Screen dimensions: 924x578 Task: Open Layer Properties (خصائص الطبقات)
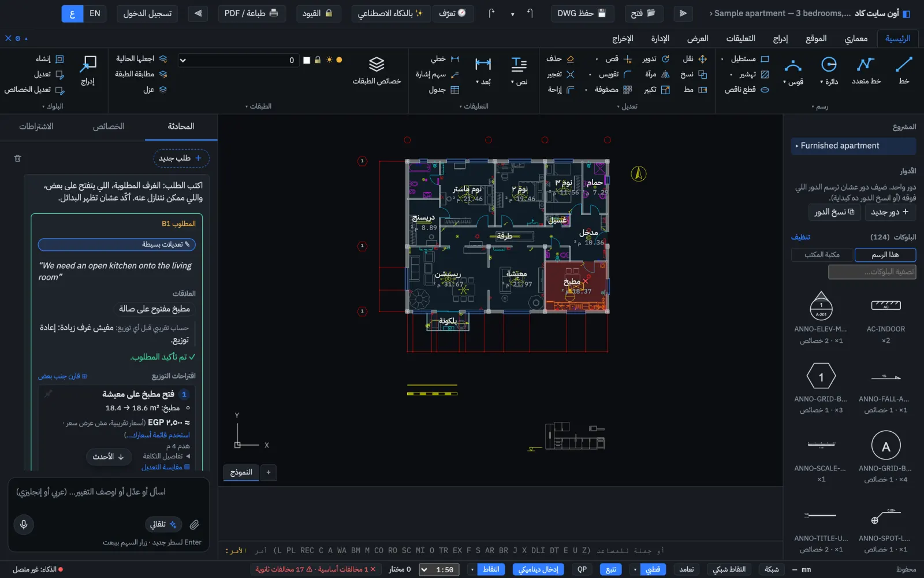[377, 71]
